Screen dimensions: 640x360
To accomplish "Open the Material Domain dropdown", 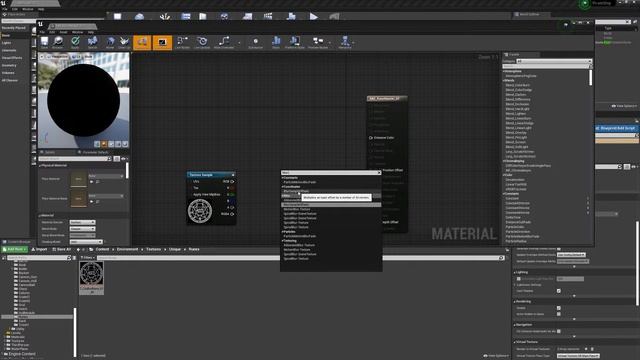I will (x=82, y=222).
